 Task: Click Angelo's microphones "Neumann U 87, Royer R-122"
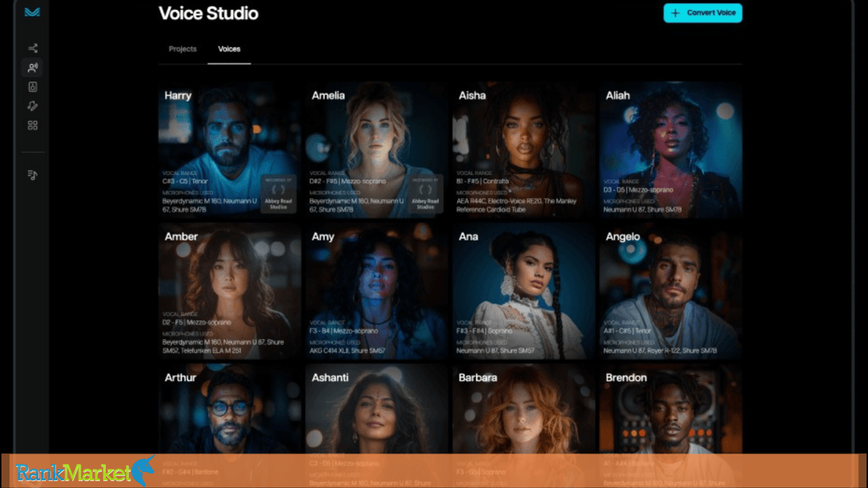pos(660,350)
